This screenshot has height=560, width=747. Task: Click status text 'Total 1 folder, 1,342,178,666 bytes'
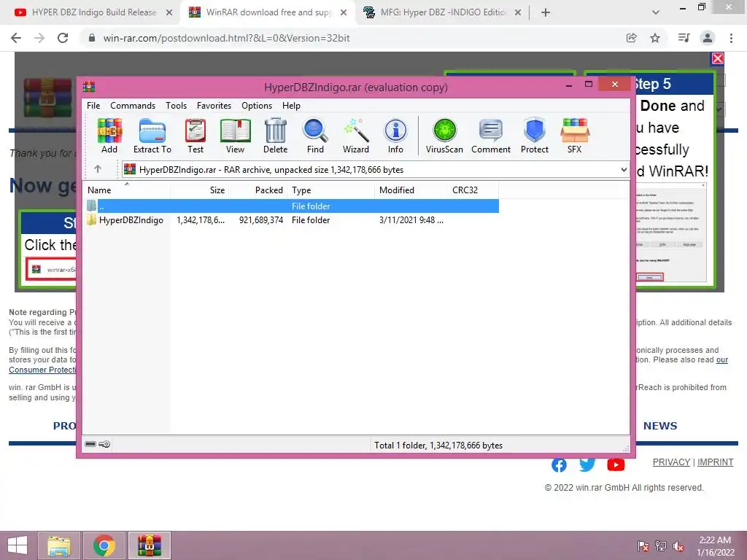click(x=438, y=446)
